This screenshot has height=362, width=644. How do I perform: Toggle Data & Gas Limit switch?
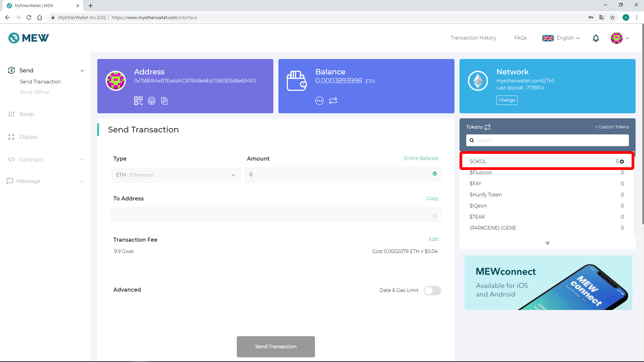(x=432, y=291)
